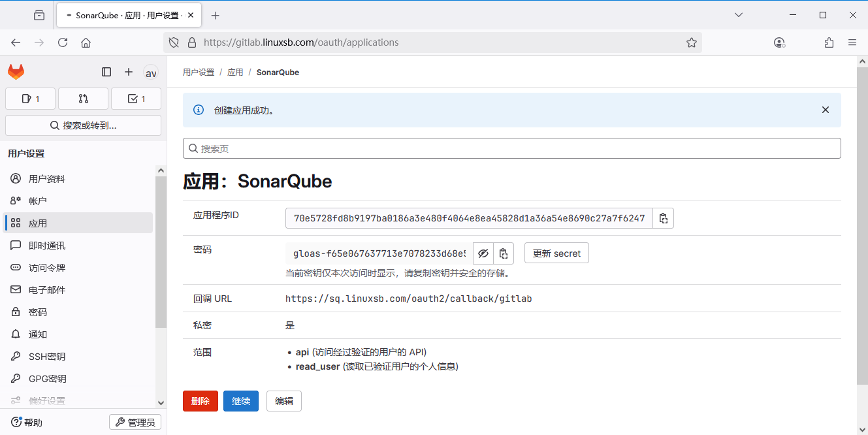Open 访问令牌 in the settings sidebar
This screenshot has height=435, width=868.
47,268
